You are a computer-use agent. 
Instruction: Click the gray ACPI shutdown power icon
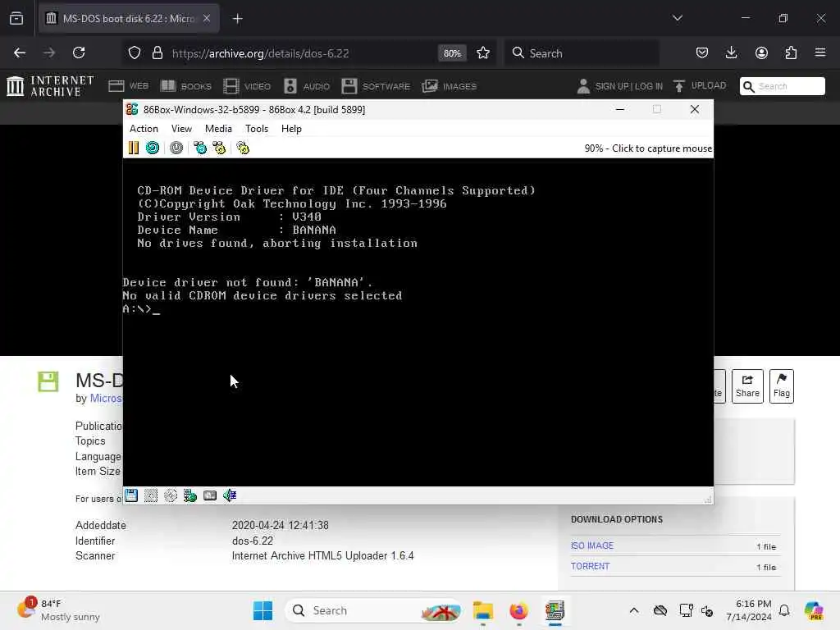click(x=176, y=148)
